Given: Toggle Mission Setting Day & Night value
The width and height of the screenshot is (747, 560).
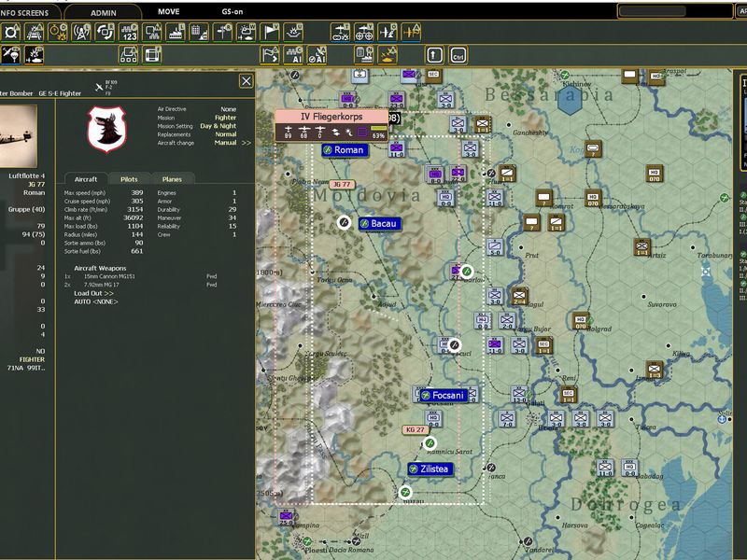Looking at the screenshot, I should click(x=218, y=126).
